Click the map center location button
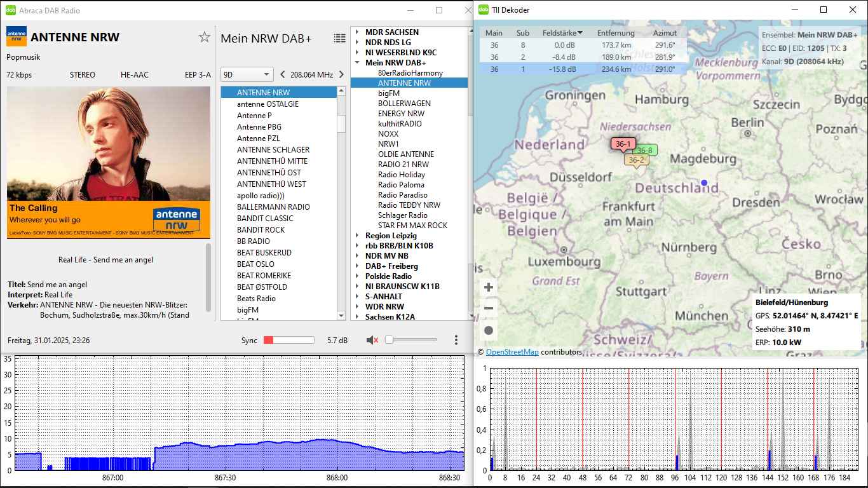The image size is (868, 488). (x=489, y=330)
